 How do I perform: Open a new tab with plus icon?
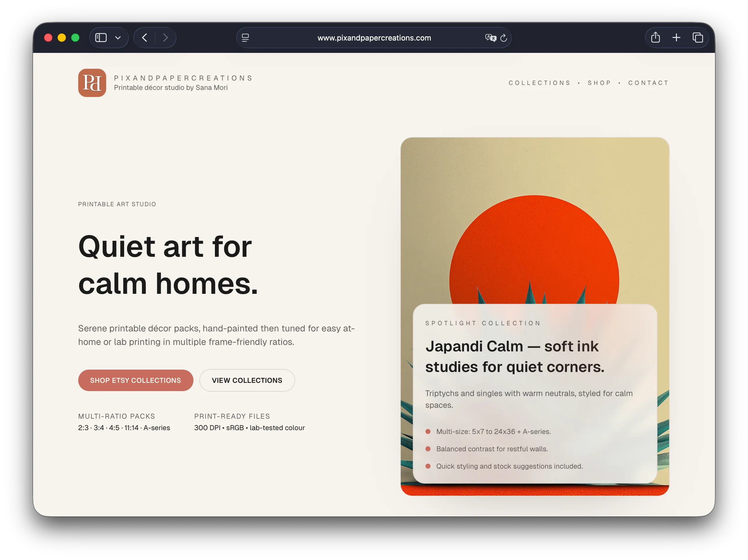click(676, 38)
